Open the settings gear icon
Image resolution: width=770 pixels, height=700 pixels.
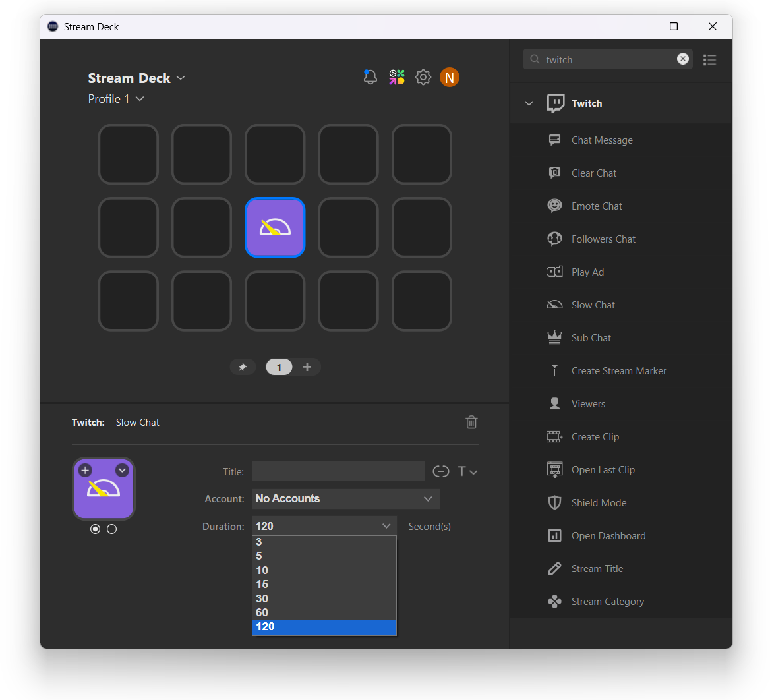tap(423, 77)
